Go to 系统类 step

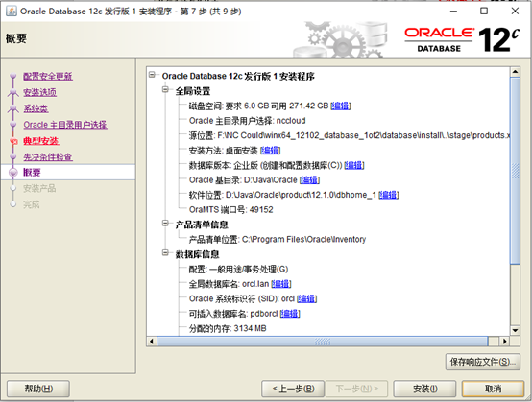(36, 108)
